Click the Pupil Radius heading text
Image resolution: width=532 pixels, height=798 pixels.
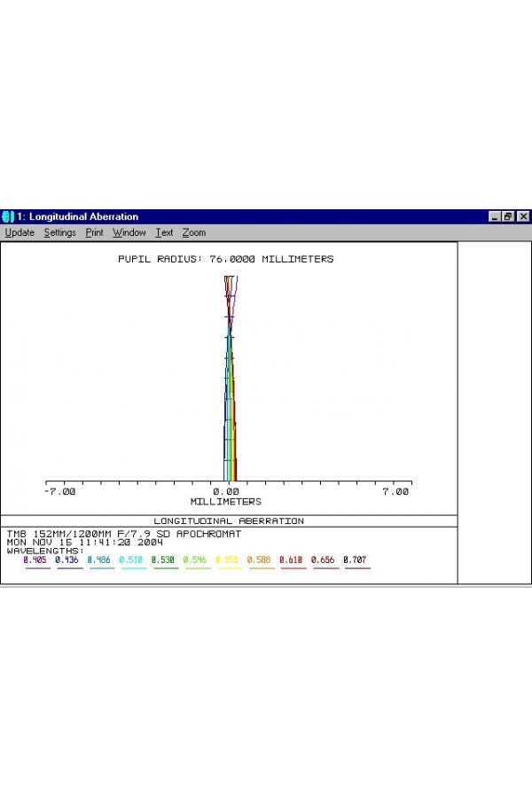tap(226, 259)
